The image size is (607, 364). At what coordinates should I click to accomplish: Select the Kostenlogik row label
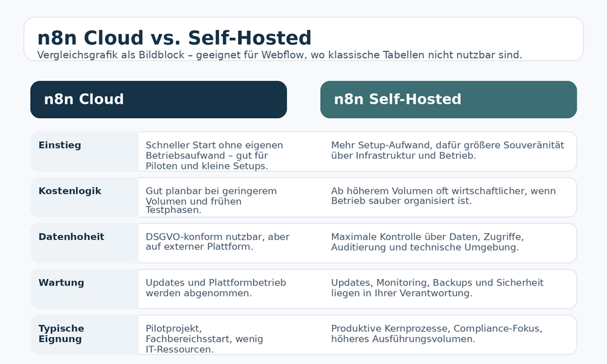pyautogui.click(x=69, y=191)
